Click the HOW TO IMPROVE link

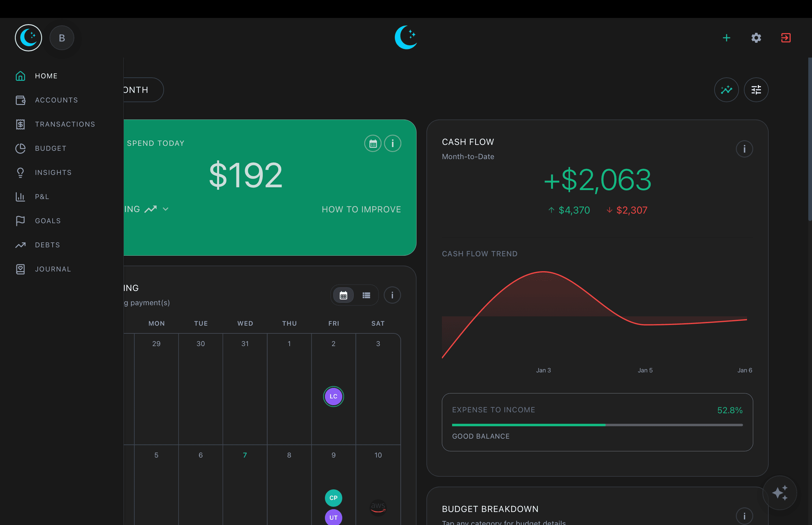coord(361,209)
